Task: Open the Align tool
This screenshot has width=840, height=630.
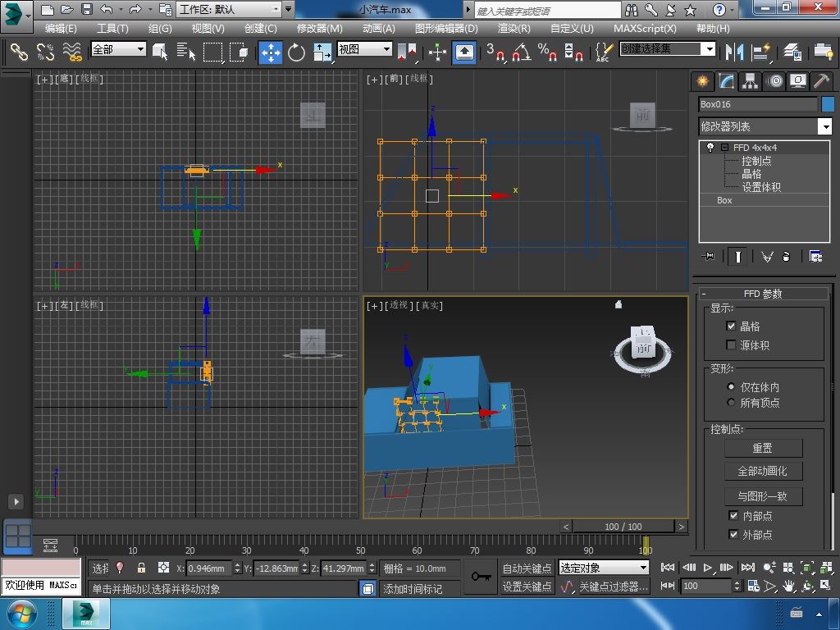Action: click(760, 52)
